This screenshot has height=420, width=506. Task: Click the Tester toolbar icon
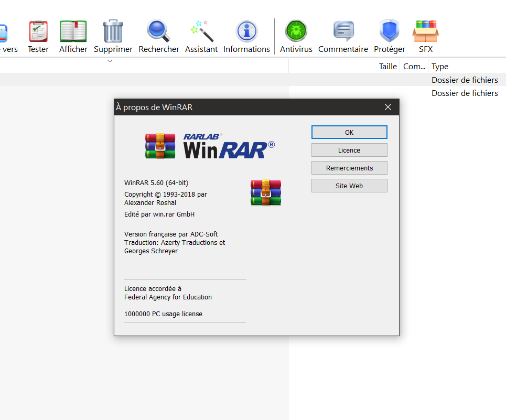point(38,32)
